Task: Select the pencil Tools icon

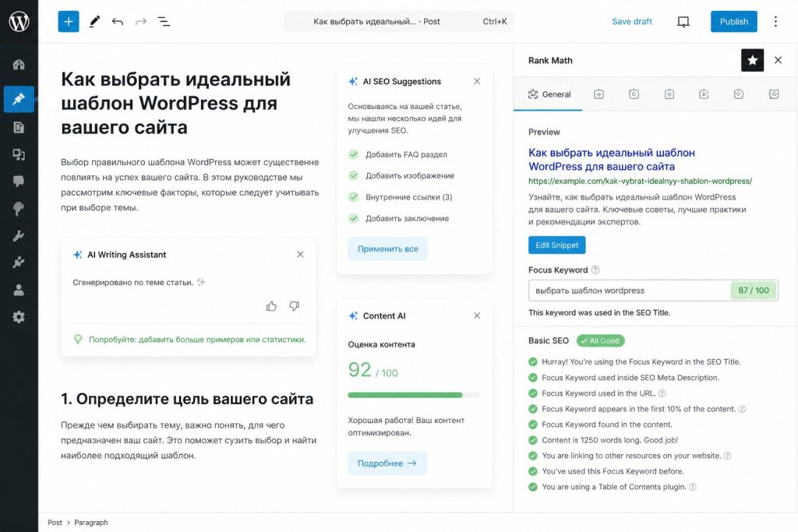Action: click(x=94, y=21)
